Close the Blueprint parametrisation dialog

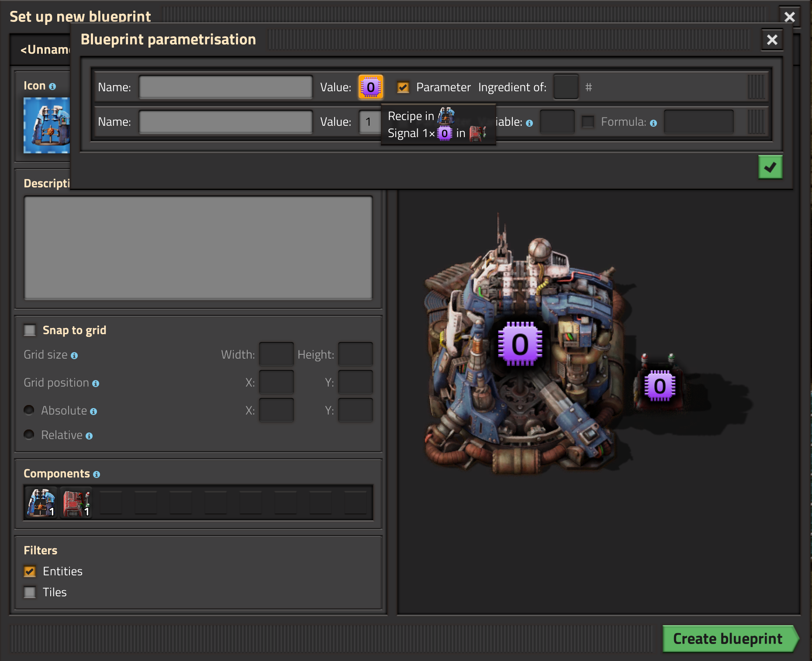tap(772, 40)
